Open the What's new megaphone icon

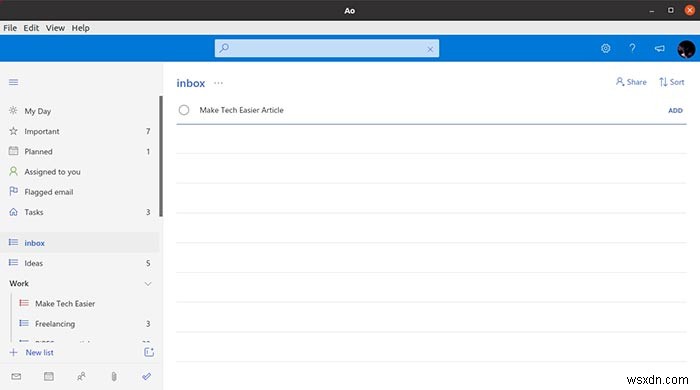tap(659, 48)
